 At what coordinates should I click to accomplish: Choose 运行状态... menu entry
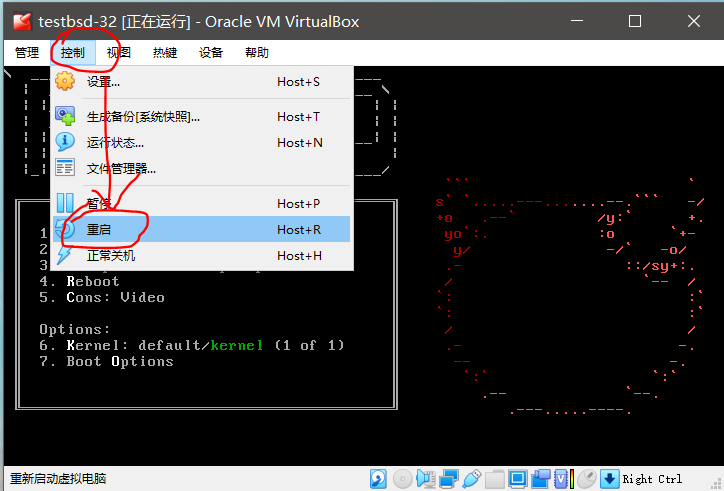tap(202, 142)
